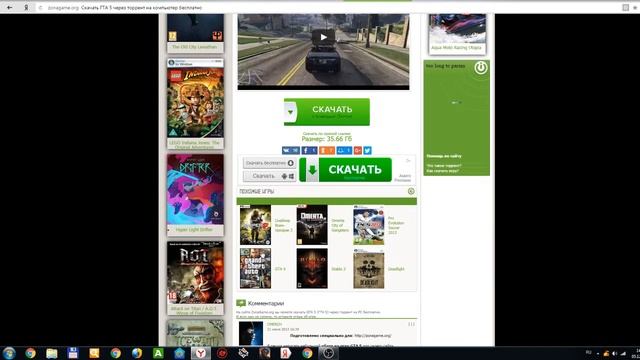Open the Omerta City of Gangsters cover
640x360 pixels.
tap(312, 225)
